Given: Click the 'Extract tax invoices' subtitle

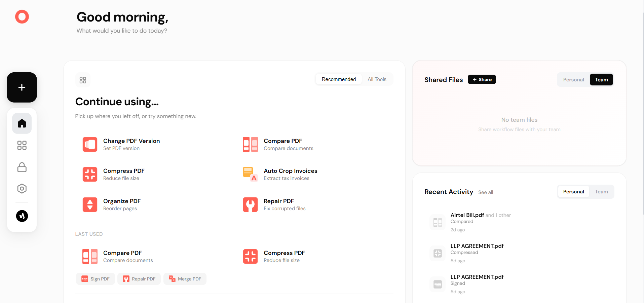Looking at the screenshot, I should point(287,178).
